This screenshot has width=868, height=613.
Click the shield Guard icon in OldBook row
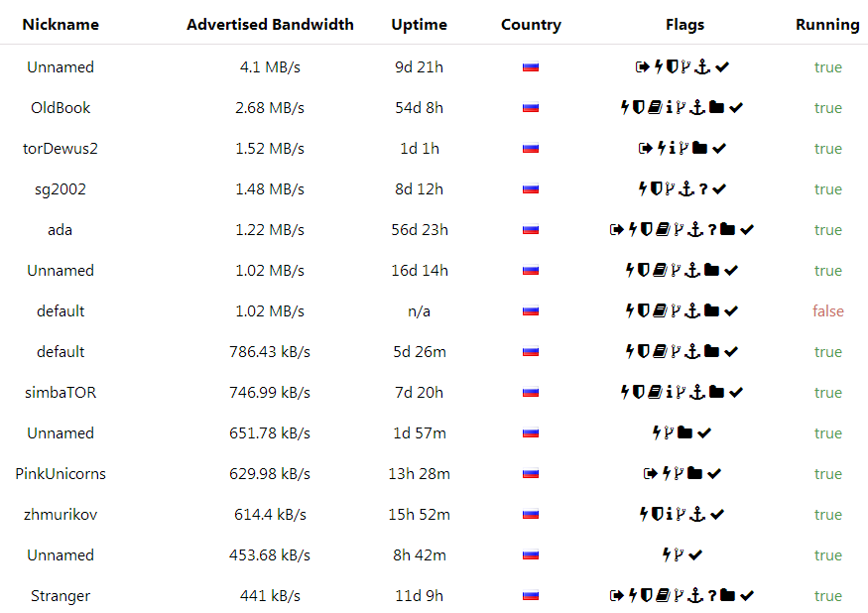click(x=639, y=107)
